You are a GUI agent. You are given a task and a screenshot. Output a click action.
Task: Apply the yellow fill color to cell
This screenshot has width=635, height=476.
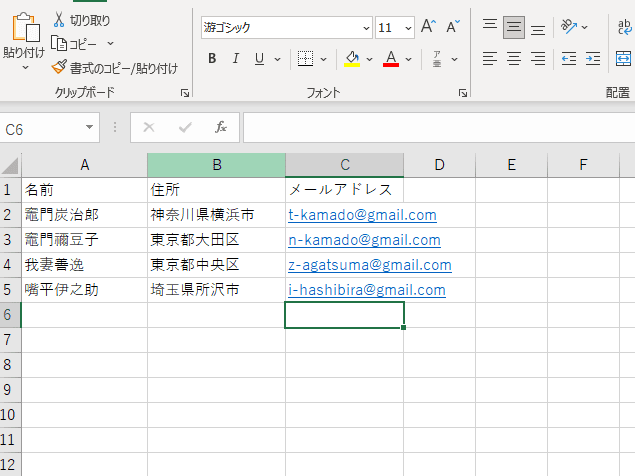352,59
